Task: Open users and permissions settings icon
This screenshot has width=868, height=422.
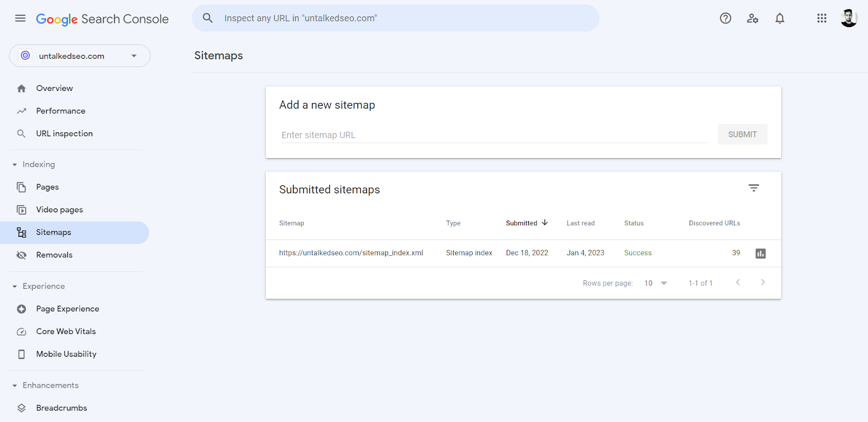Action: coord(752,18)
